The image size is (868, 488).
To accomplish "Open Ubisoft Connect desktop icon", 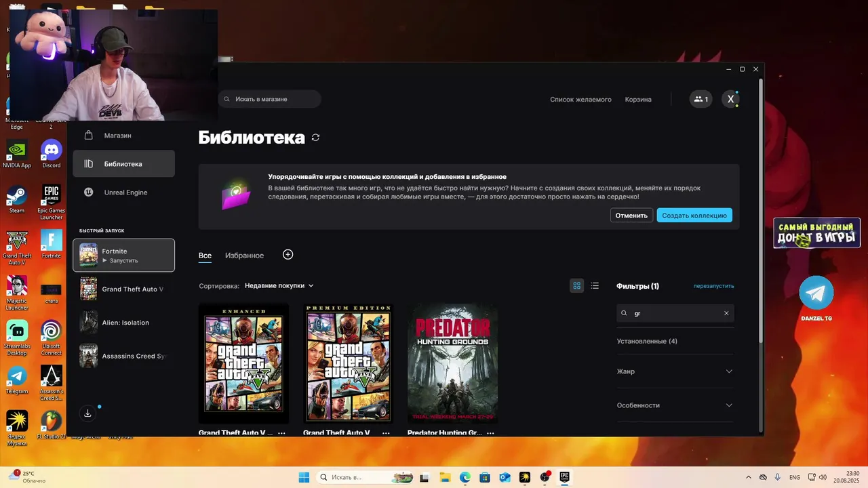I will (x=52, y=338).
